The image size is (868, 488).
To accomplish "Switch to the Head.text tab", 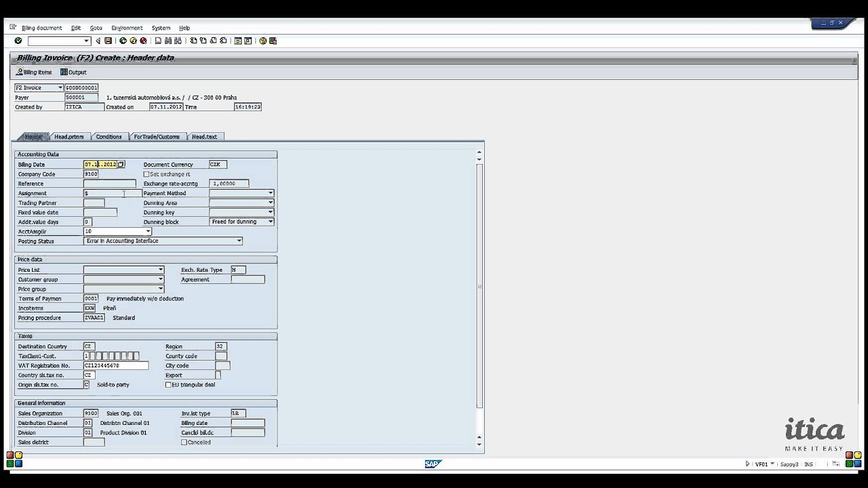I will [205, 137].
